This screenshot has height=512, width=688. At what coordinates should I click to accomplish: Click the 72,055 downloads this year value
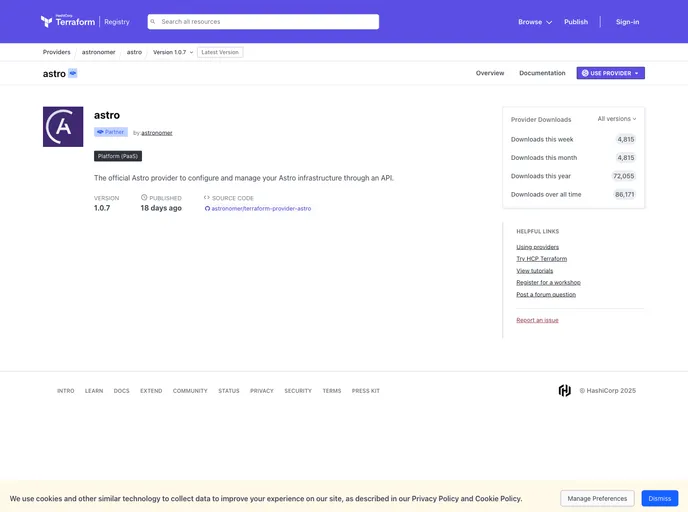624,176
